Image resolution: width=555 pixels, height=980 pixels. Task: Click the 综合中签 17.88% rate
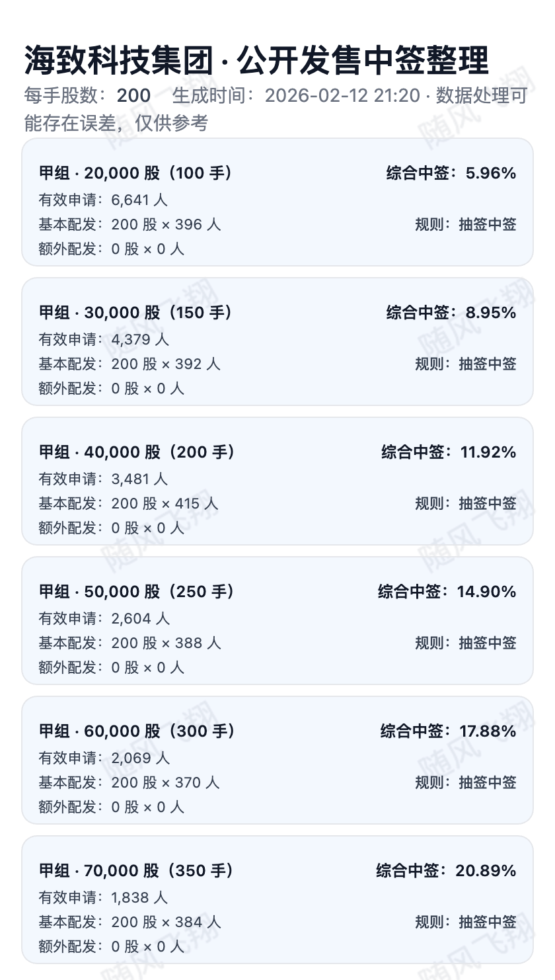click(x=448, y=731)
